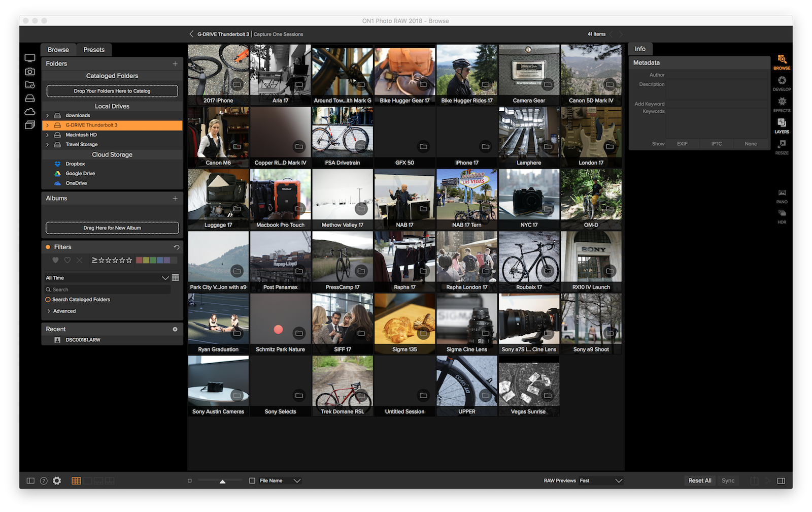The image size is (812, 512).
Task: Toggle the sort direction checkbox beside File Name
Action: (x=252, y=481)
